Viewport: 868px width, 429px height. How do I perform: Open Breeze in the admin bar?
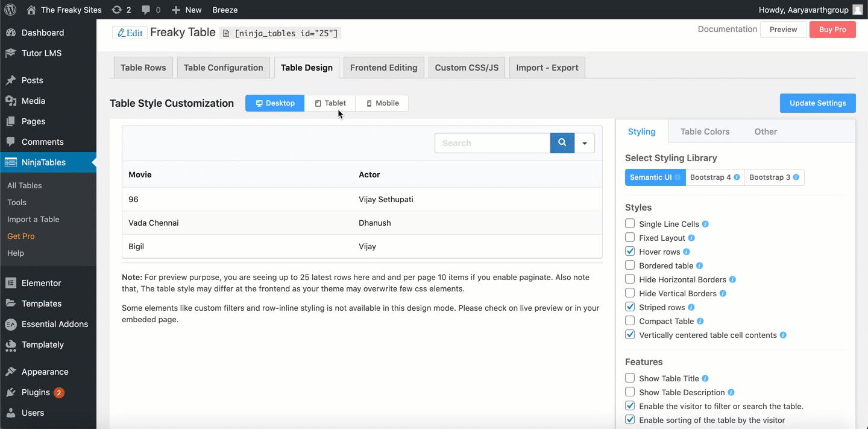pos(225,10)
